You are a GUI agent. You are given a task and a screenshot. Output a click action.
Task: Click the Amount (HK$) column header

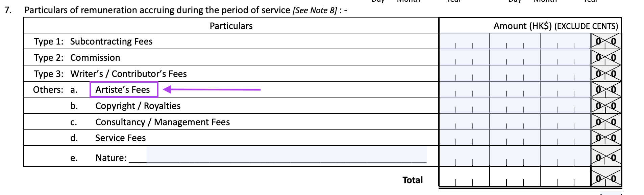555,26
